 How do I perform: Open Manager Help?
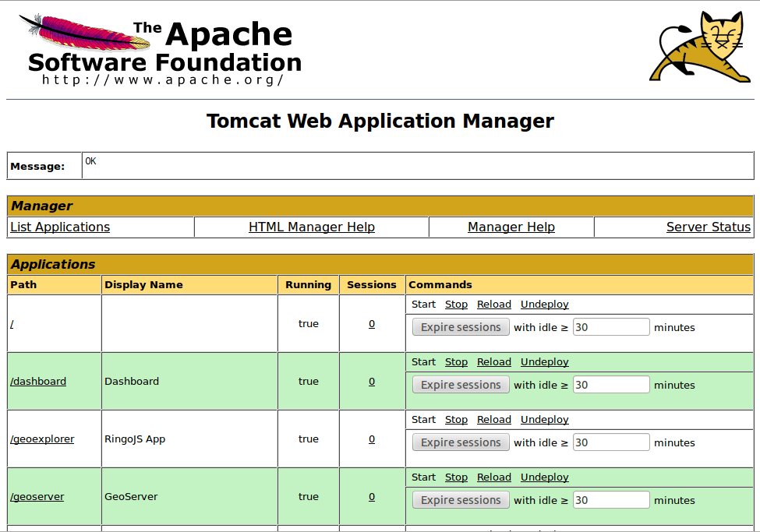511,227
